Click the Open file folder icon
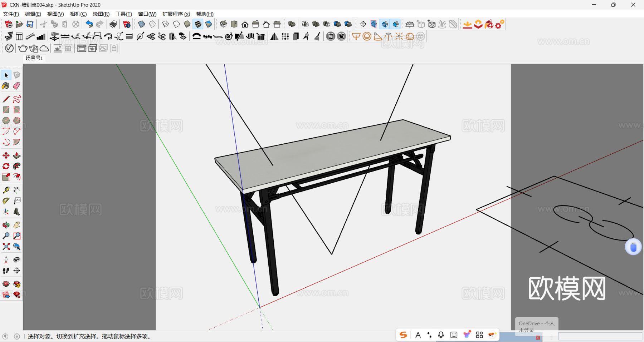The image size is (644, 342). (x=19, y=24)
